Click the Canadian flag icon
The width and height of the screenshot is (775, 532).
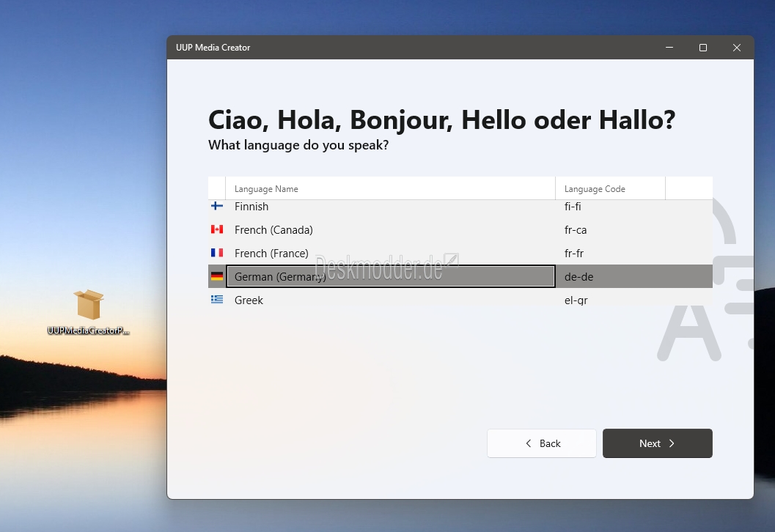tap(216, 230)
